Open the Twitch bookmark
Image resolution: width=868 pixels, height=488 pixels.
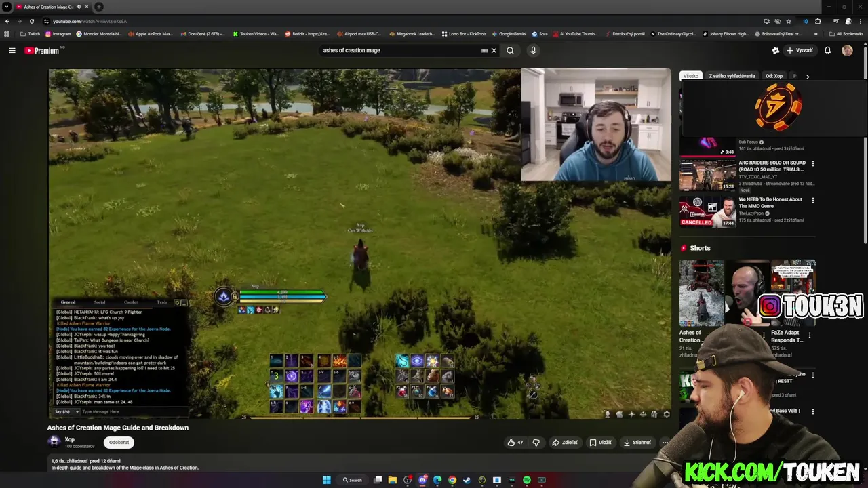coord(30,34)
